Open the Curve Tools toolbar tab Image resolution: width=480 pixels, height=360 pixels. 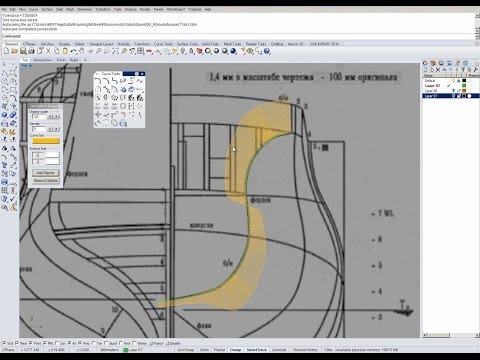(x=163, y=44)
